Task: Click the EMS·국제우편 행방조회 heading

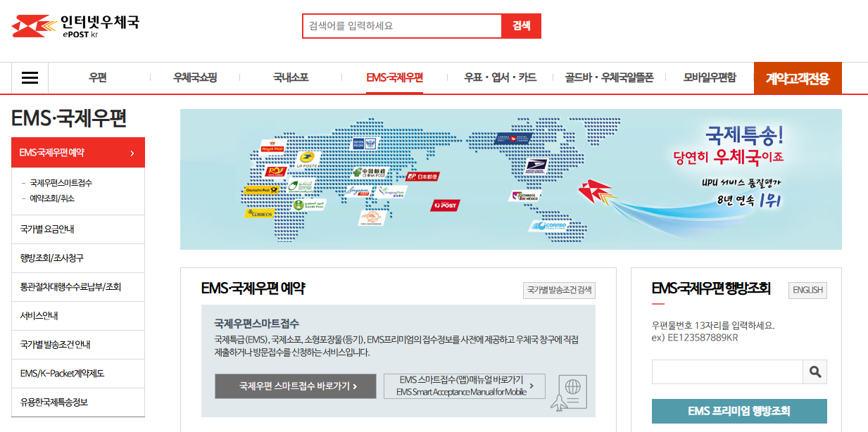Action: (x=711, y=288)
